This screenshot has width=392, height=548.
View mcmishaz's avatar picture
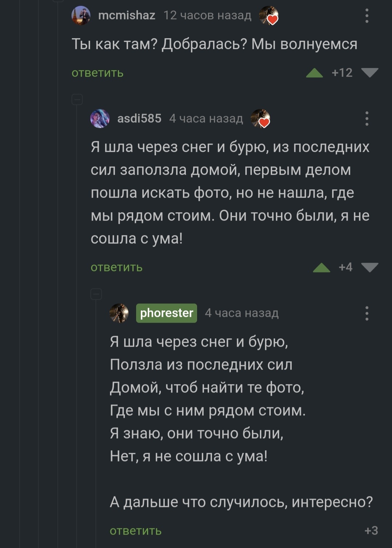pos(81,16)
